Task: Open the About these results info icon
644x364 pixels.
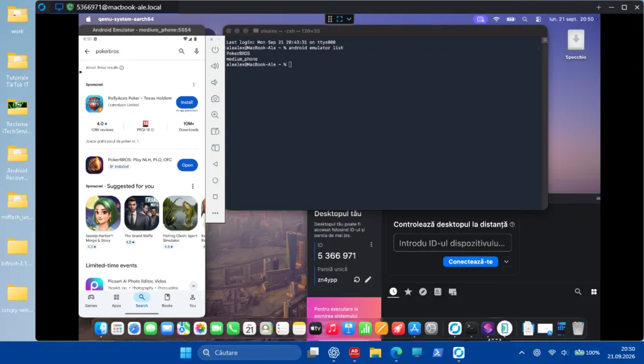Action: pos(121,67)
